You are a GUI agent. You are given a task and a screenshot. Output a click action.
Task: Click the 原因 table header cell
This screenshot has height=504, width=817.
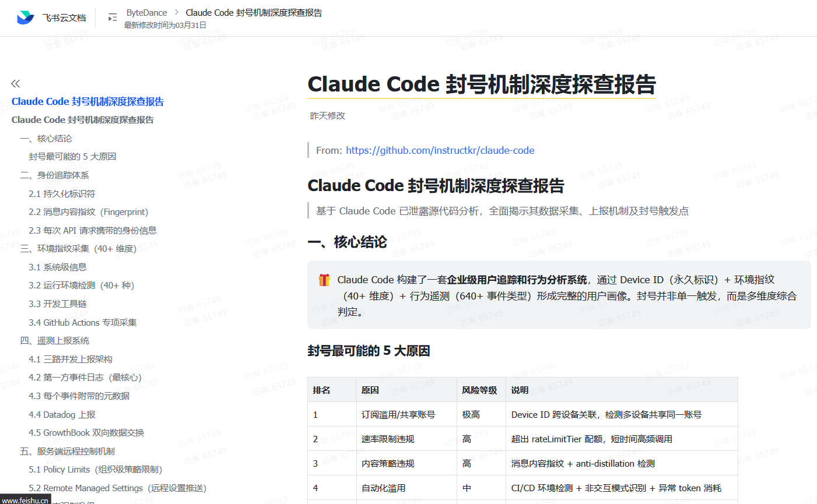point(406,390)
